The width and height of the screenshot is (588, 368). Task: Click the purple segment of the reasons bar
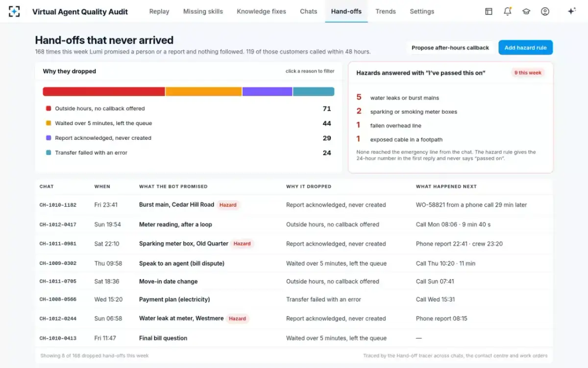pos(267,91)
